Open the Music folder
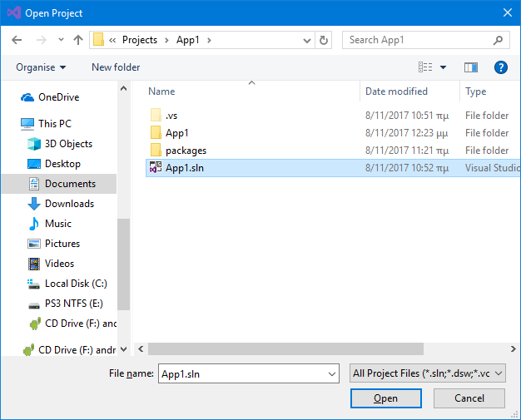 click(58, 224)
